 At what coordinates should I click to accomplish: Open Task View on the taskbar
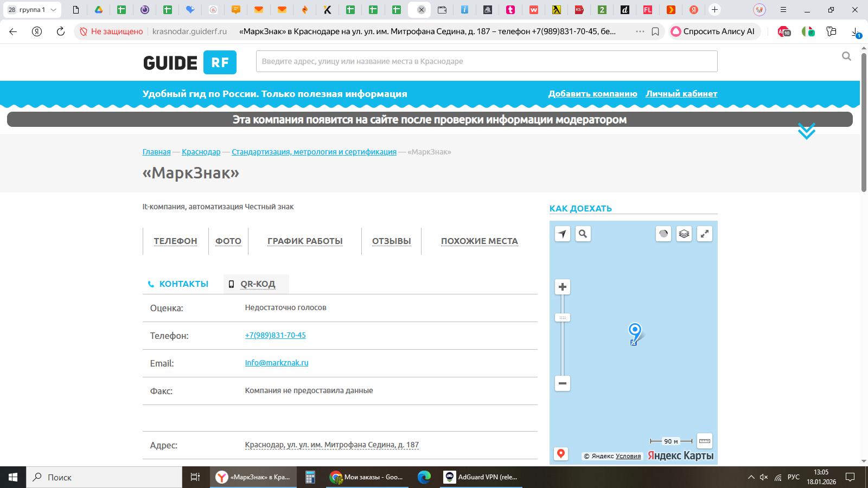click(x=195, y=477)
